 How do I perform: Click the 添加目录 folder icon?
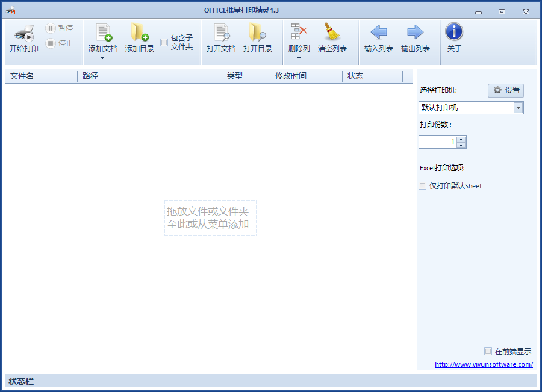click(x=140, y=33)
